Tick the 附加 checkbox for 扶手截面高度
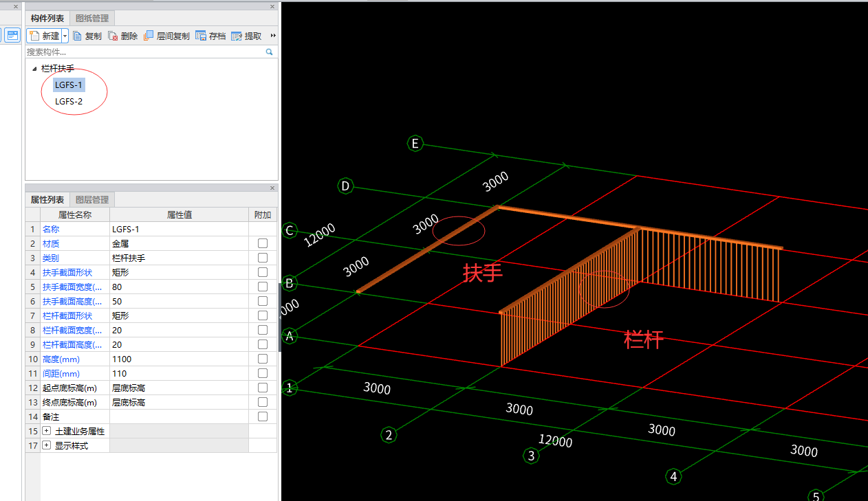The width and height of the screenshot is (868, 501). pos(263,301)
